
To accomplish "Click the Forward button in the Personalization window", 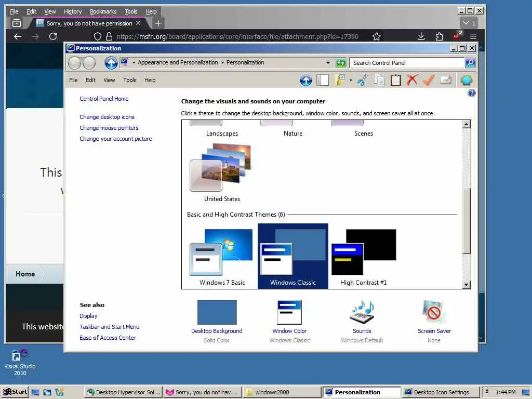I will tap(89, 63).
